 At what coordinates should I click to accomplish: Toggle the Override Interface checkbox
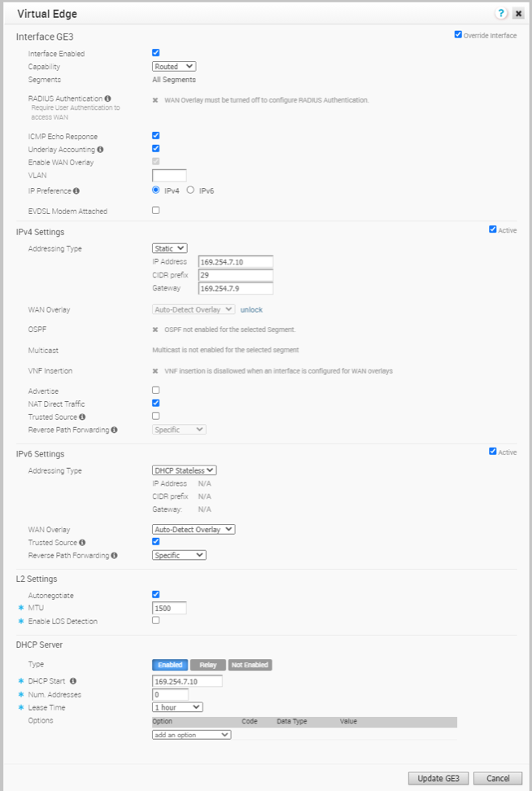point(458,35)
